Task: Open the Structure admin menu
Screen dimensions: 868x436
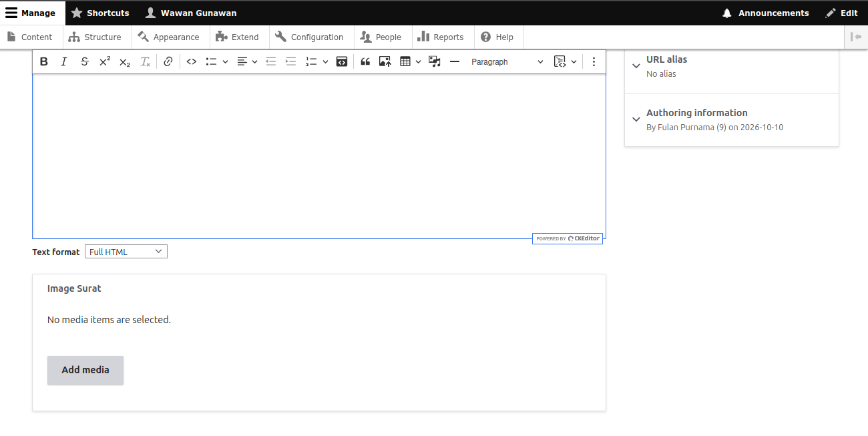Action: (x=95, y=37)
